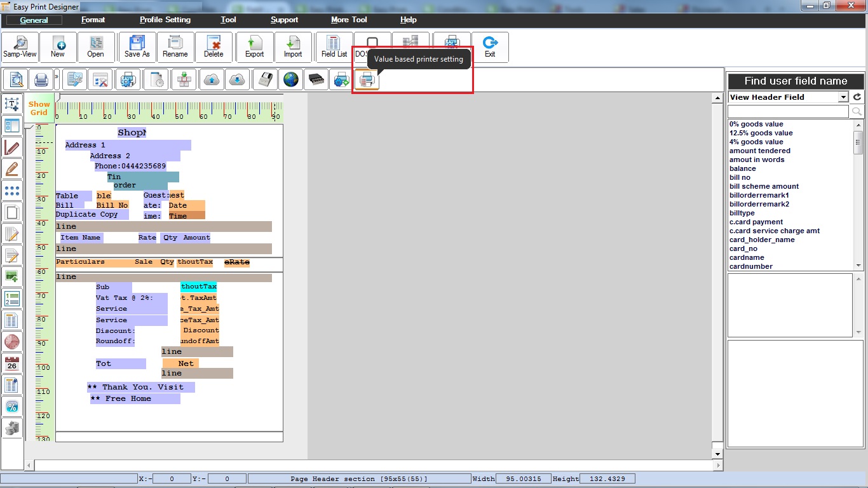This screenshot has height=488, width=868.
Task: Click the Open toolbar button
Action: click(96, 48)
